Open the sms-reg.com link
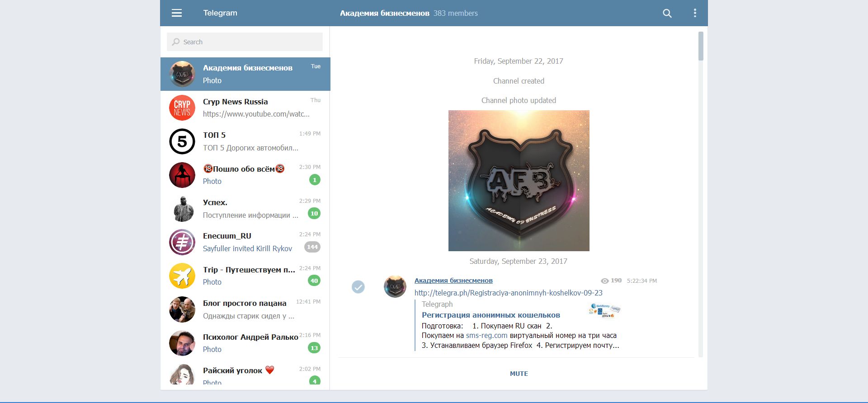Image resolution: width=868 pixels, height=403 pixels. click(486, 335)
